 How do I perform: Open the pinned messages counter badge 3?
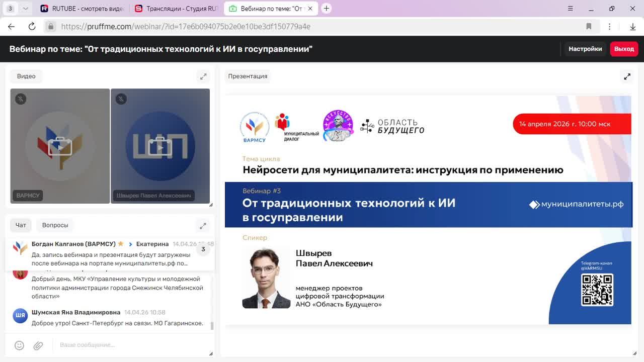tap(203, 249)
